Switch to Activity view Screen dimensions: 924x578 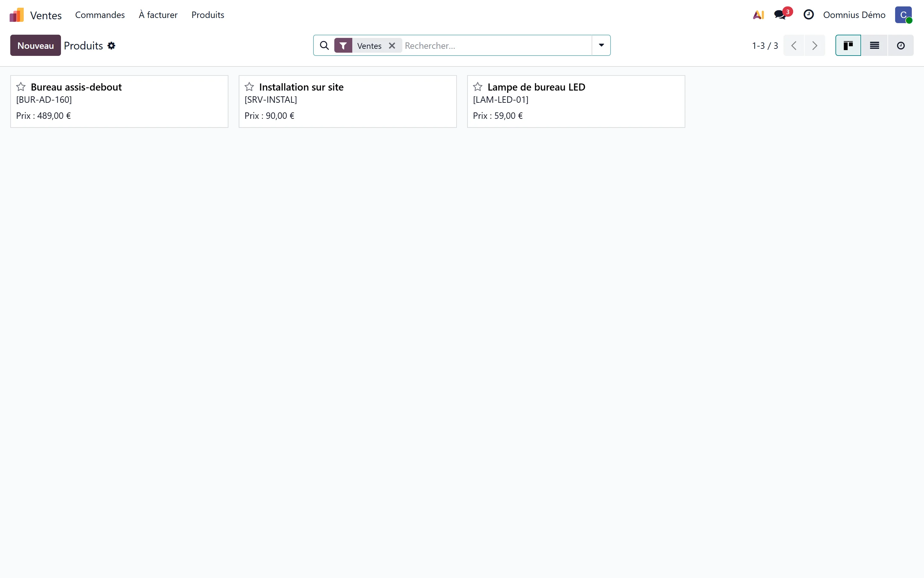click(901, 46)
